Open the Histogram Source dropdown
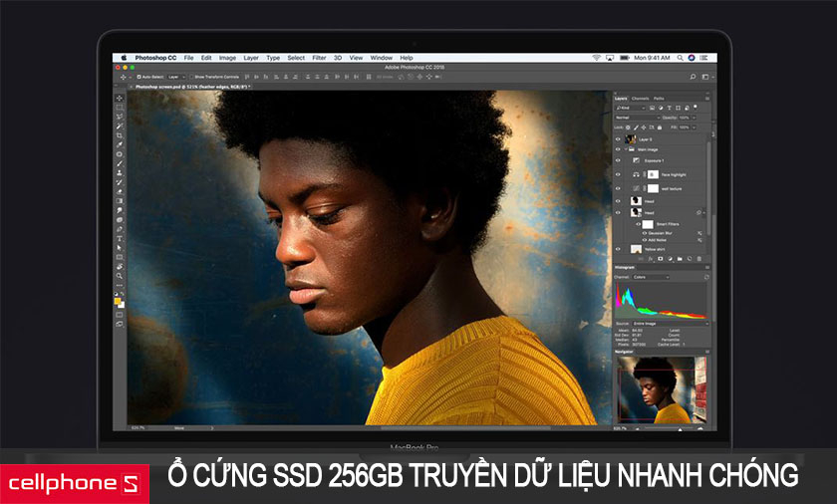This screenshot has width=837, height=504. coord(671,324)
